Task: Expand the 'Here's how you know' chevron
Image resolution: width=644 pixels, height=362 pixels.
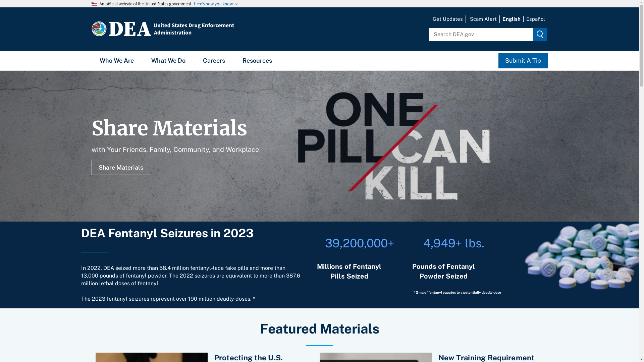Action: click(236, 4)
